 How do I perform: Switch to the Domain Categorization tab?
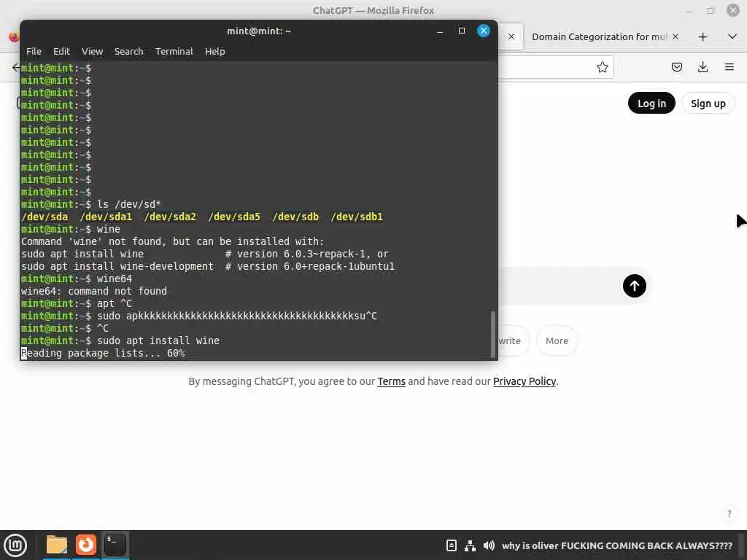click(x=599, y=36)
